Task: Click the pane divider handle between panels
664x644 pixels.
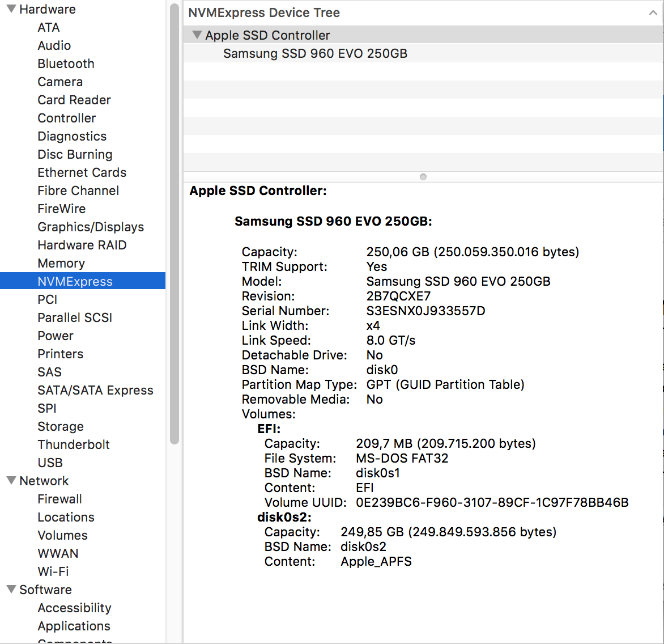Action: tap(423, 176)
